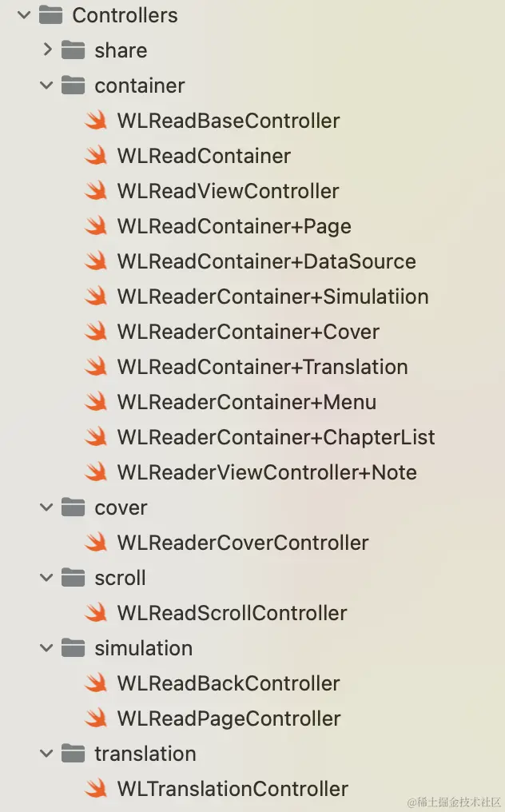Click Swift icon next to WLReadContainer+Page
This screenshot has height=812, width=505.
click(97, 226)
